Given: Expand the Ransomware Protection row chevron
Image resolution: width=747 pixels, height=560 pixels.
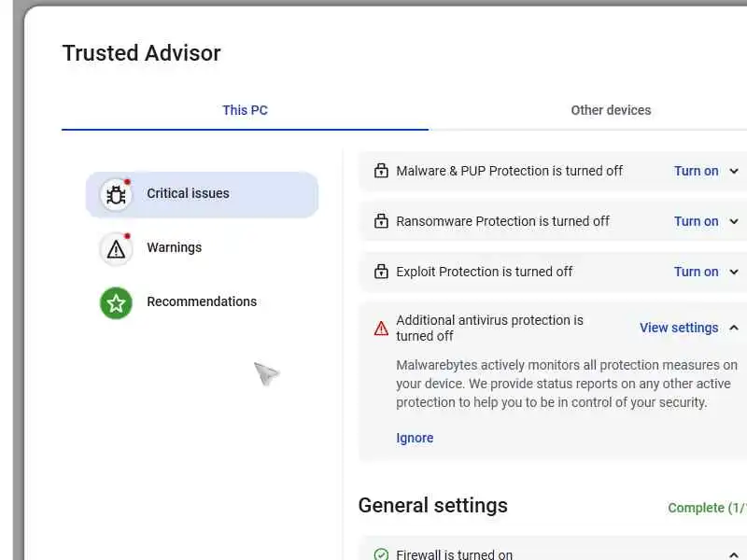Looking at the screenshot, I should [734, 221].
